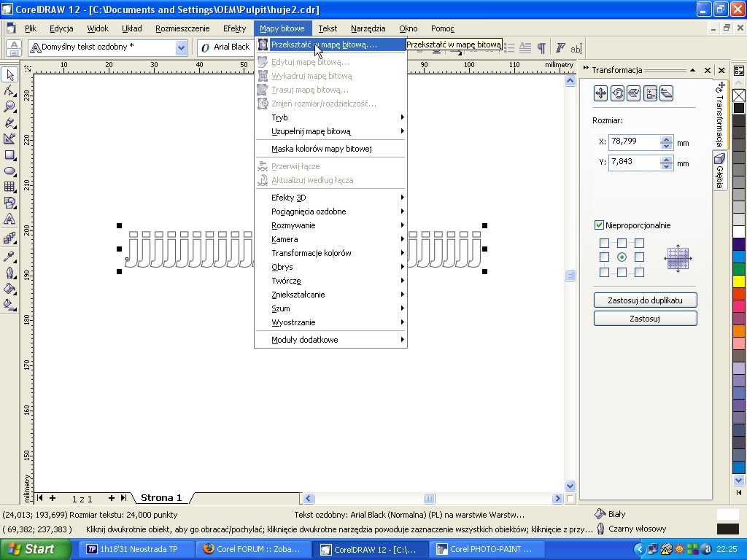Select the Zoom magnifier tool
Image resolution: width=747 pixels, height=560 pixels.
coord(9,106)
